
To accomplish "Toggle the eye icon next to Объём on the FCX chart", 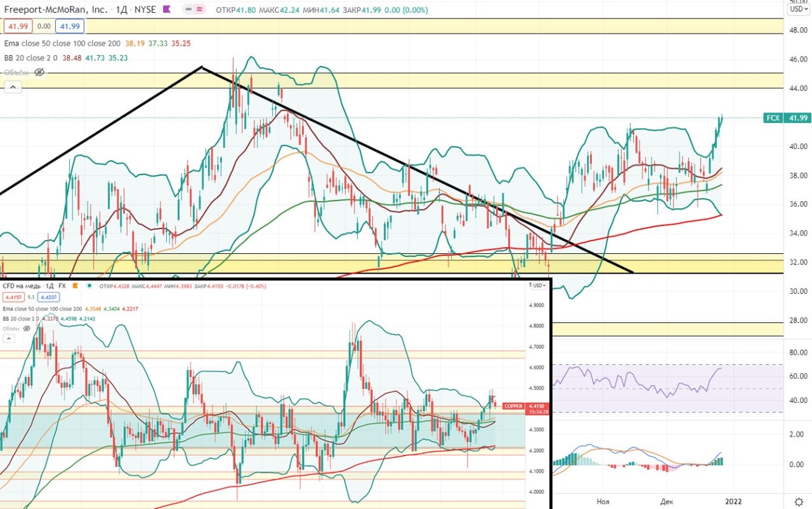I will pyautogui.click(x=39, y=72).
